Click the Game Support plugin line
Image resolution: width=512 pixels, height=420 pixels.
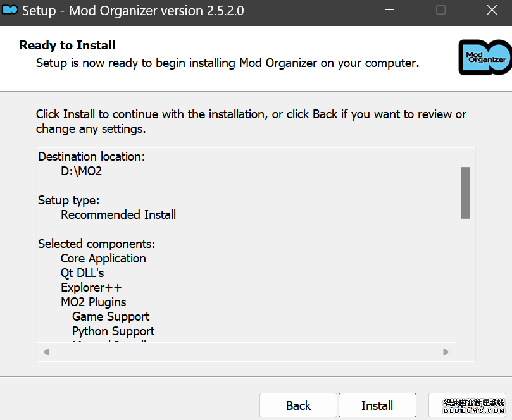pyautogui.click(x=111, y=316)
